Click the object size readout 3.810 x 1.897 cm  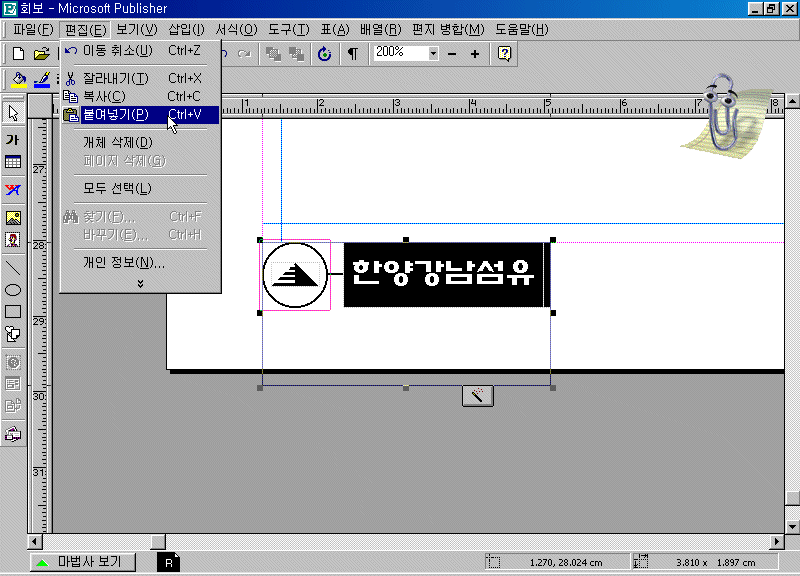point(715,562)
